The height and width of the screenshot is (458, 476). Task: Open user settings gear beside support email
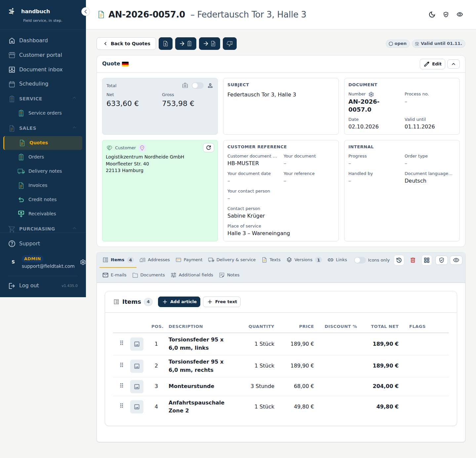click(83, 262)
